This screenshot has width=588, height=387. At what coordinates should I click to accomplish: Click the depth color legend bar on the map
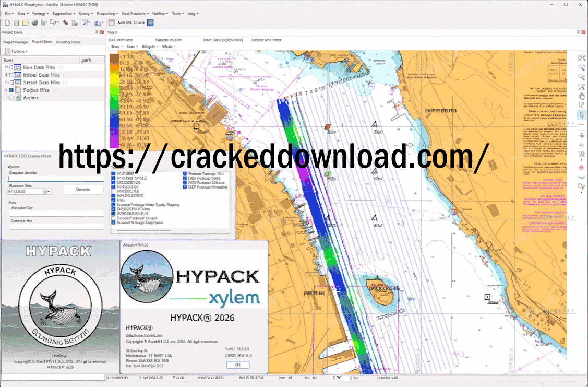(x=113, y=99)
